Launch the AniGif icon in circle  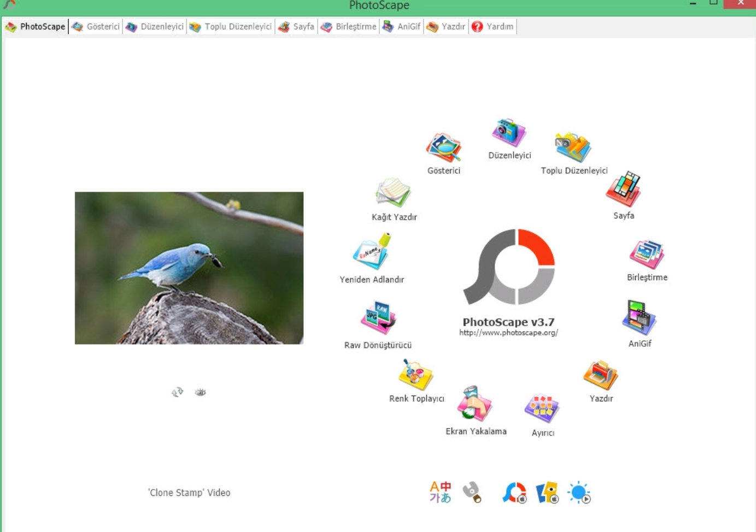coord(639,318)
